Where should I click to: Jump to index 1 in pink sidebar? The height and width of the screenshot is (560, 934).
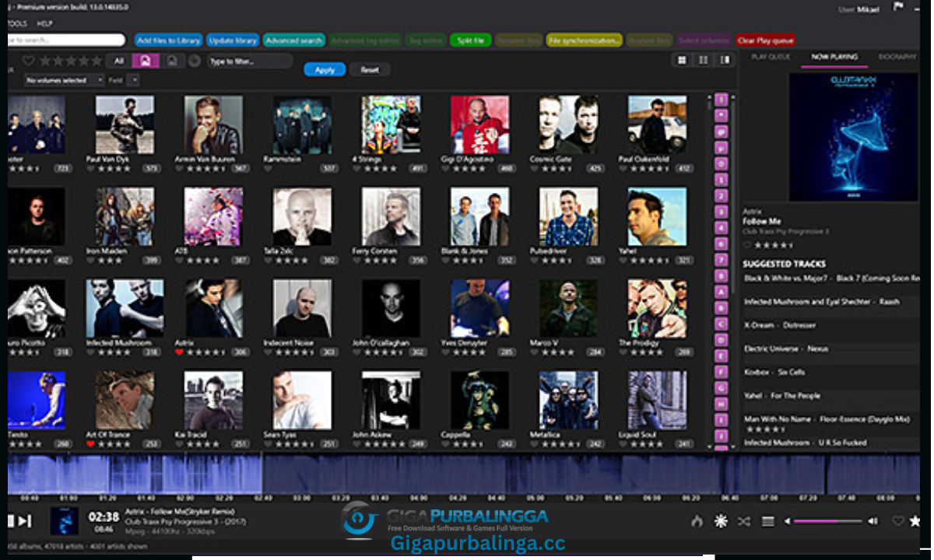[x=721, y=180]
